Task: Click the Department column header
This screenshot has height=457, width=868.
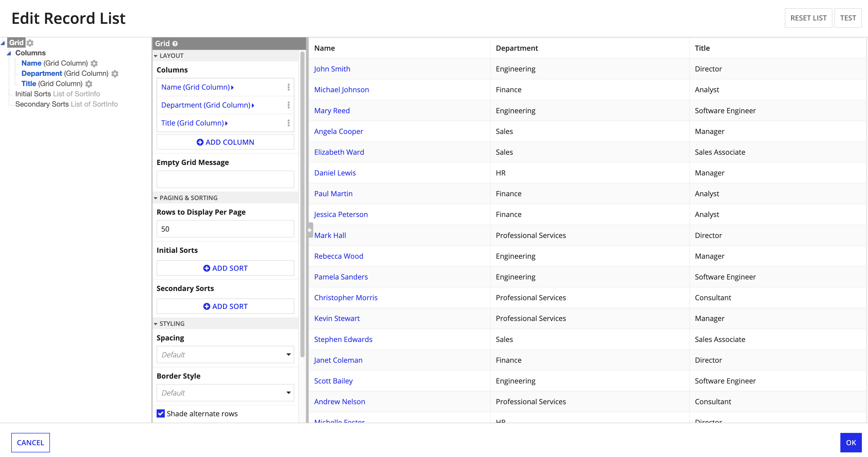Action: [517, 48]
